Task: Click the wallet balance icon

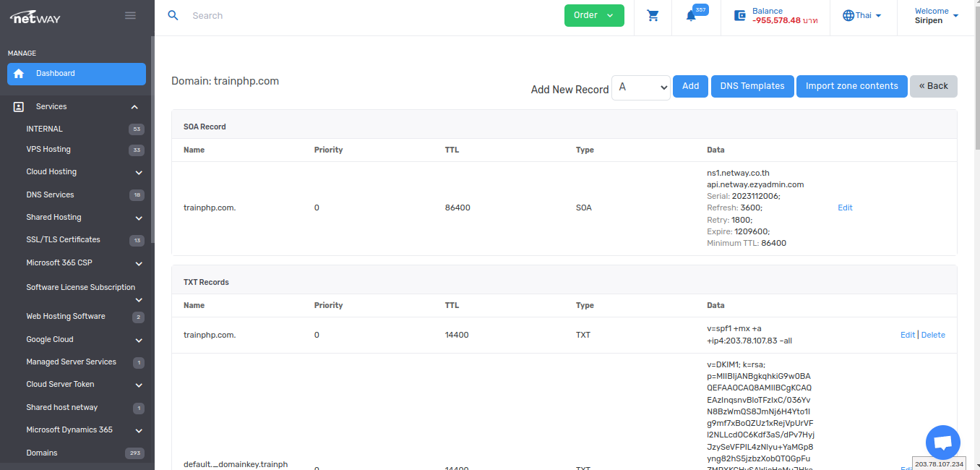Action: [740, 15]
